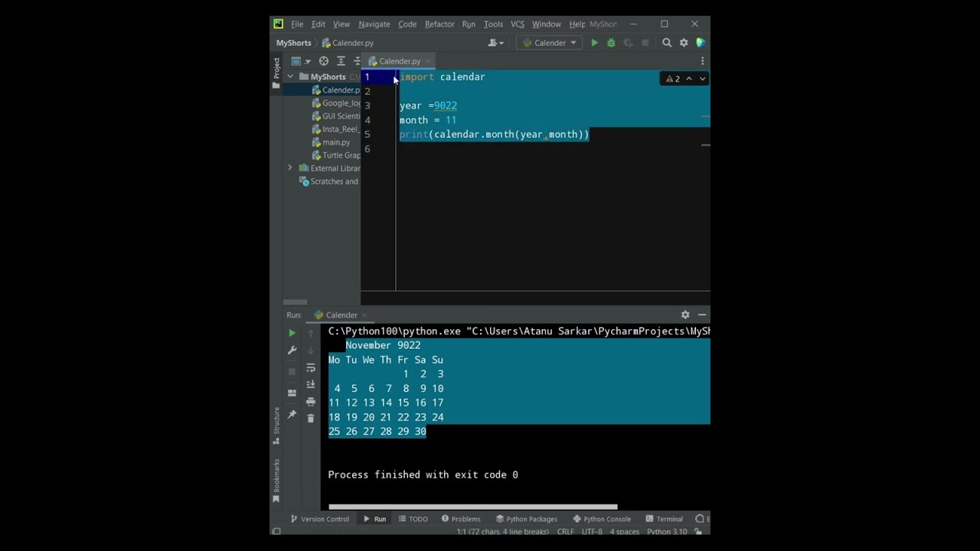This screenshot has height=551, width=980.
Task: Open the View menu
Action: point(341,24)
